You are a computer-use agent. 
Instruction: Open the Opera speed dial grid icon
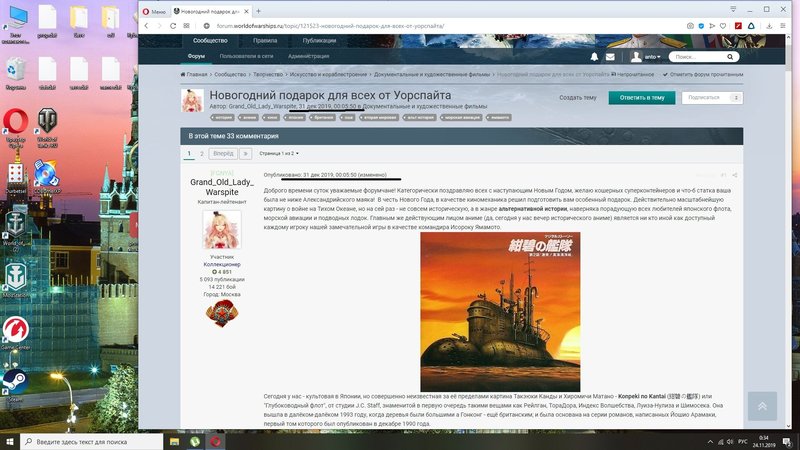click(x=186, y=26)
